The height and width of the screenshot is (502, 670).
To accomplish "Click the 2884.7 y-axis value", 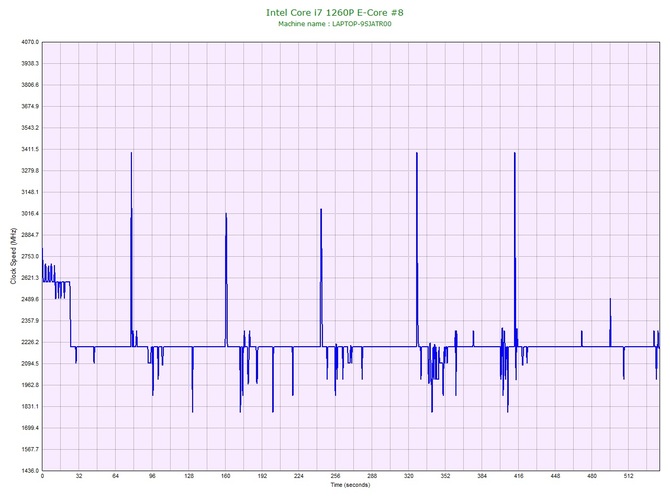I will (30, 235).
